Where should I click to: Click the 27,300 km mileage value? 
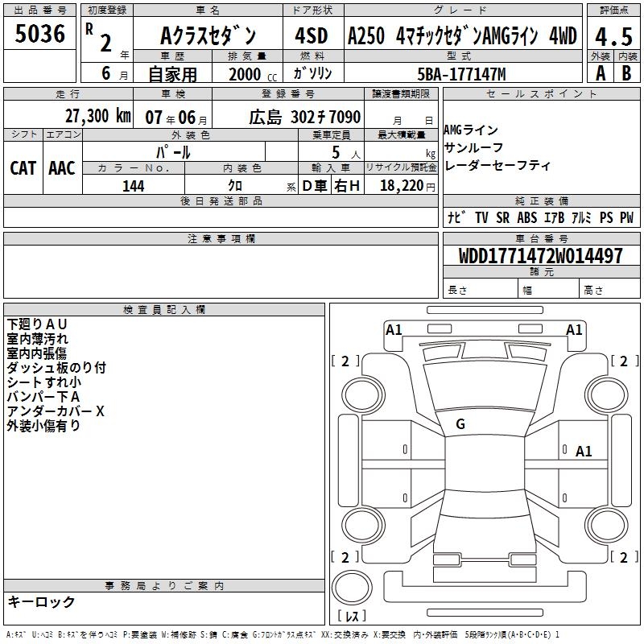[97, 117]
